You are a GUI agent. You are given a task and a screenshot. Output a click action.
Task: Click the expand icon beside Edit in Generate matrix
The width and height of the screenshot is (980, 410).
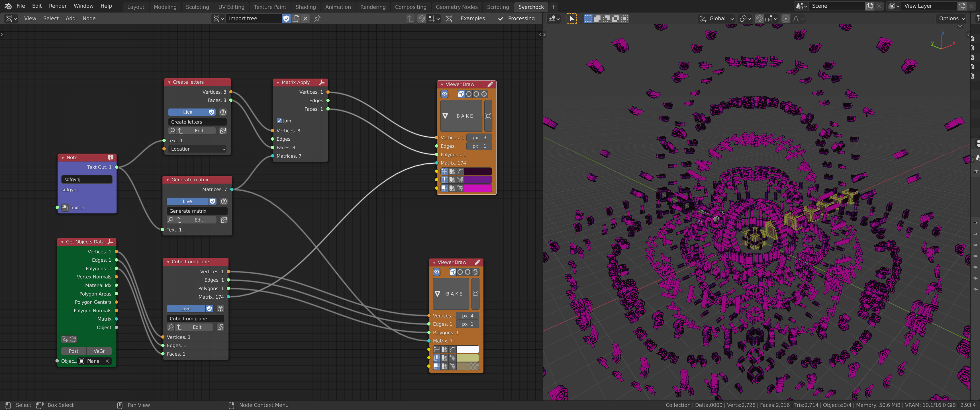(224, 220)
